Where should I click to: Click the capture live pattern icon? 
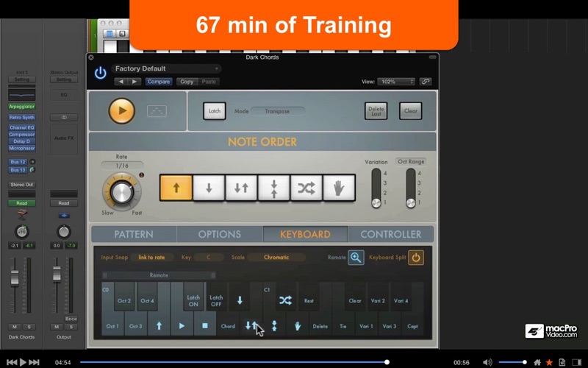click(157, 111)
